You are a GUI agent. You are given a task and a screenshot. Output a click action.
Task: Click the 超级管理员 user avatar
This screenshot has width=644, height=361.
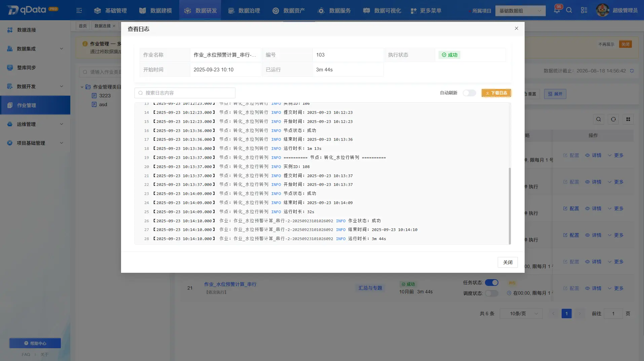(602, 10)
